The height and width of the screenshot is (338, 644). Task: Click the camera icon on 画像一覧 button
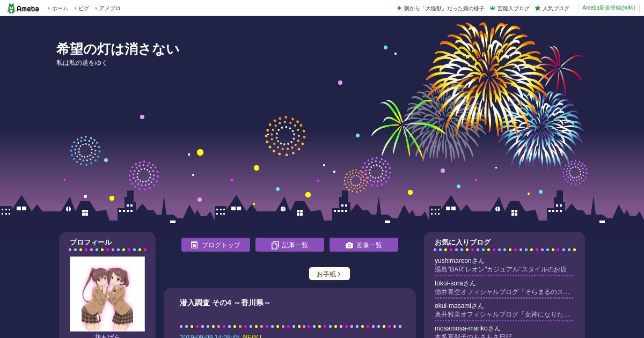(x=349, y=245)
